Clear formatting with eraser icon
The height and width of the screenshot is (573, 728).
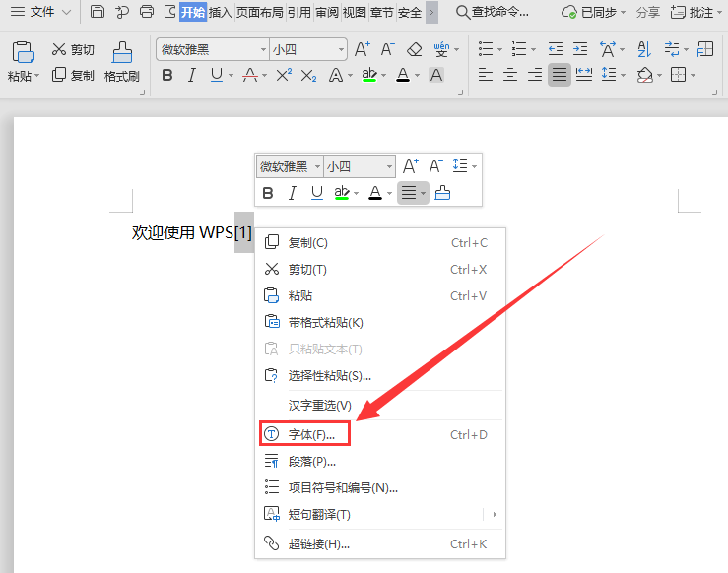[x=414, y=49]
